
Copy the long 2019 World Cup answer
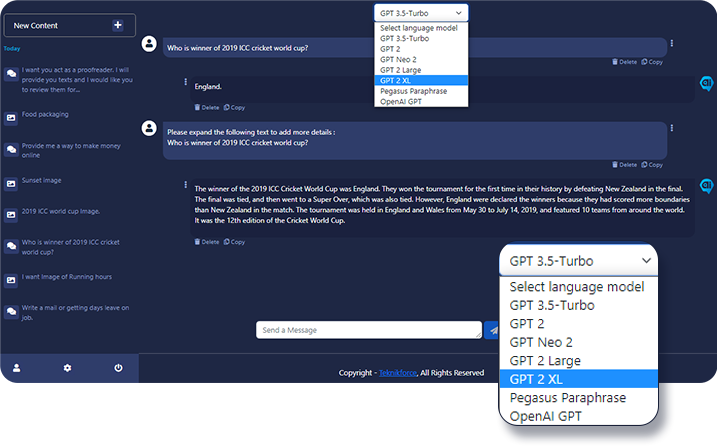(235, 242)
